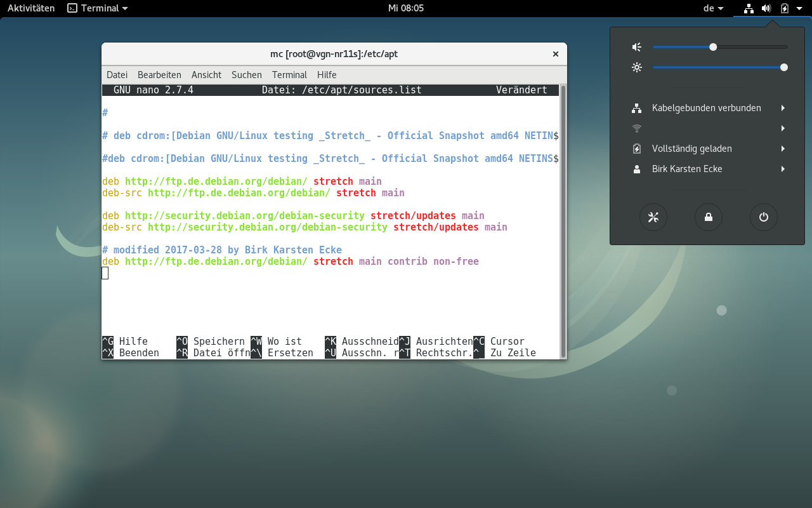This screenshot has width=812, height=508.
Task: Click Kabelgebunden verbunden network entry
Action: click(707, 108)
